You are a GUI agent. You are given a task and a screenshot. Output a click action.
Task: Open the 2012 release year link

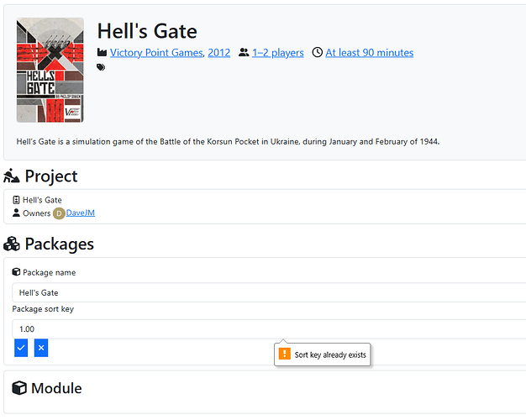[218, 53]
